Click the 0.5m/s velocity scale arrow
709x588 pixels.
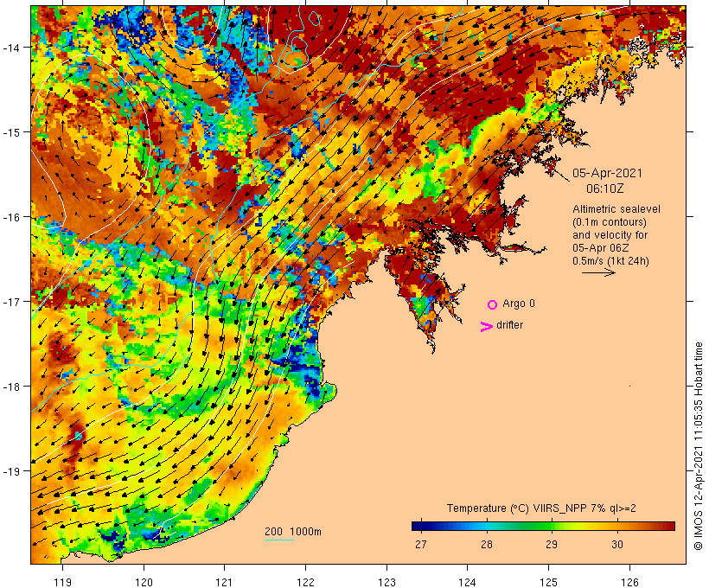(x=598, y=272)
